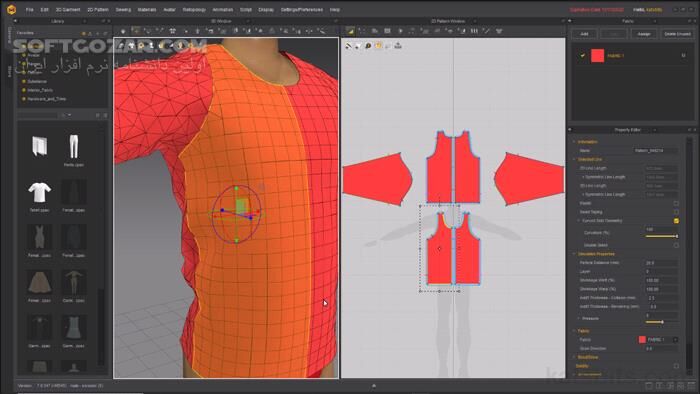Screen dimensions: 700x394
Task: Open the 2D Pattern menu
Action: (98, 9)
